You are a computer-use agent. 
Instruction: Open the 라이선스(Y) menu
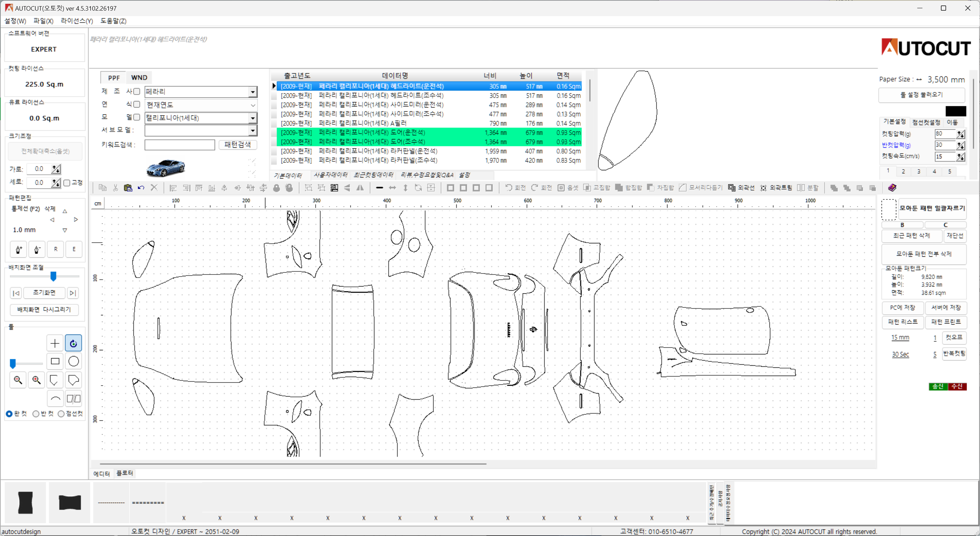77,21
